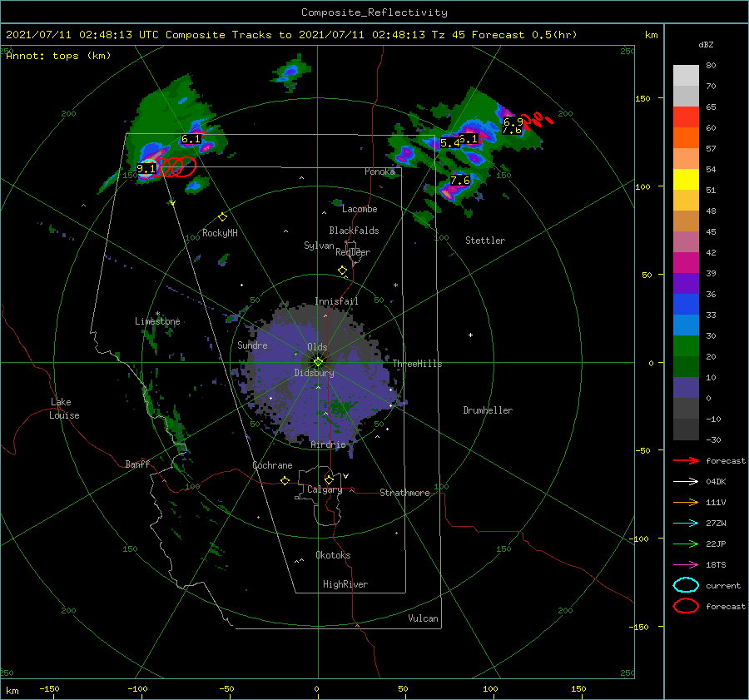This screenshot has width=749, height=700.
Task: Click the magenta 18TS arrow legend icon
Action: tap(686, 565)
